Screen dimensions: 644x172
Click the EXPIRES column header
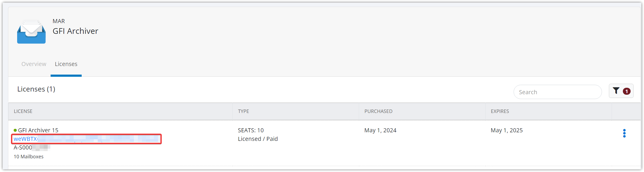tap(500, 111)
